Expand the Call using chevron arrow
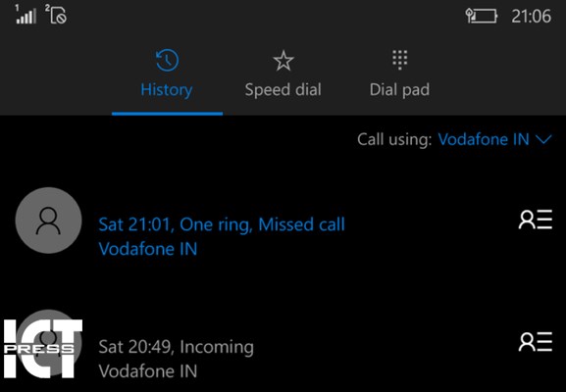The height and width of the screenshot is (392, 566). [544, 139]
